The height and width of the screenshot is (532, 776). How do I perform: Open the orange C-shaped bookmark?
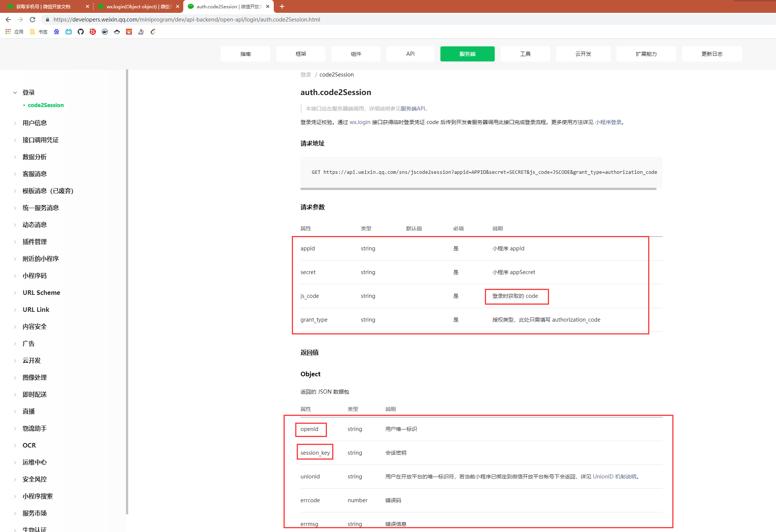(153, 32)
